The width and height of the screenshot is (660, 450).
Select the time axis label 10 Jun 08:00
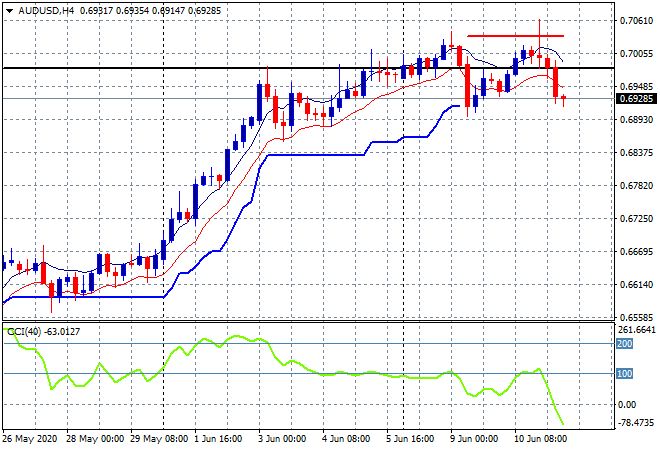(540, 439)
